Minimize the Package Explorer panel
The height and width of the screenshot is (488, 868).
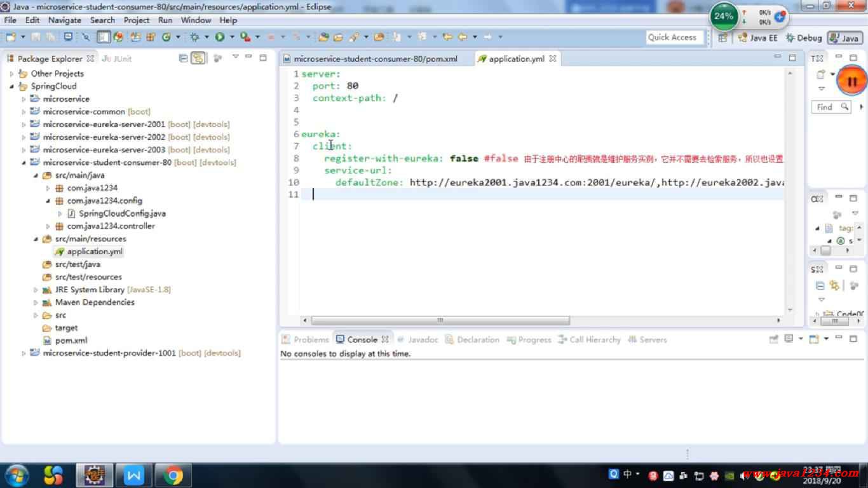249,57
